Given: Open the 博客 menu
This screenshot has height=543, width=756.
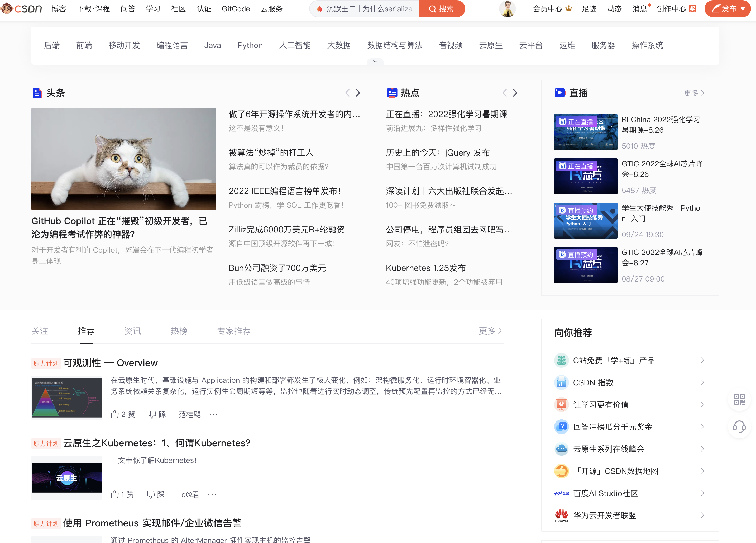Looking at the screenshot, I should tap(59, 9).
